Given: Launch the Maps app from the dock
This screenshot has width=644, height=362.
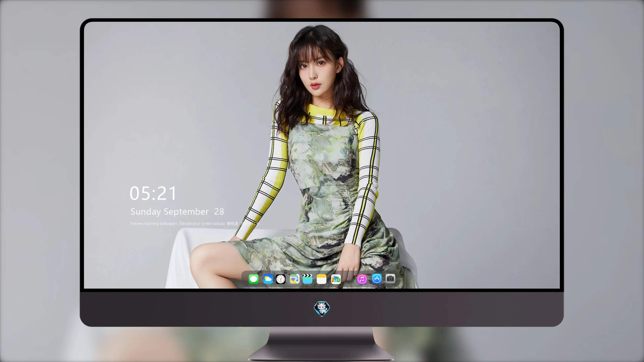Looking at the screenshot, I should tap(294, 279).
